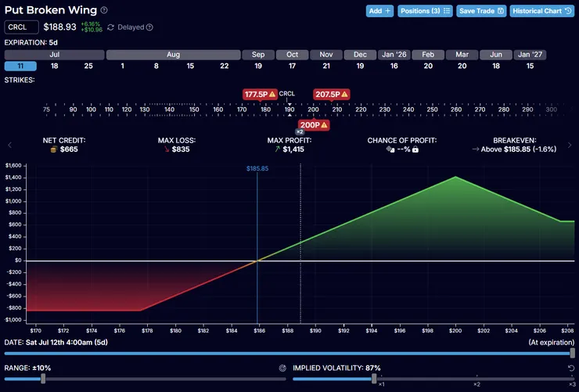Screen dimensions: 579x392
Task: Click the CRCL ticker input field
Action: pyautogui.click(x=21, y=27)
